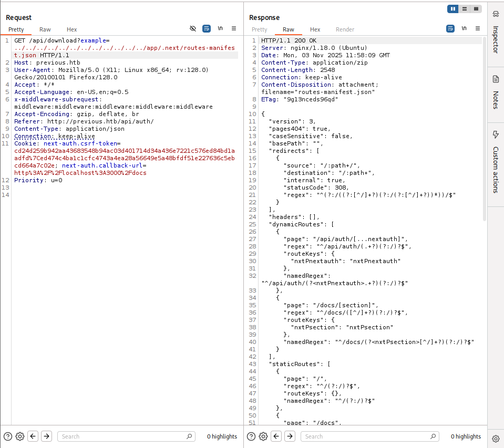Open help icon below the Response panel
This screenshot has width=504, height=448.
251,436
